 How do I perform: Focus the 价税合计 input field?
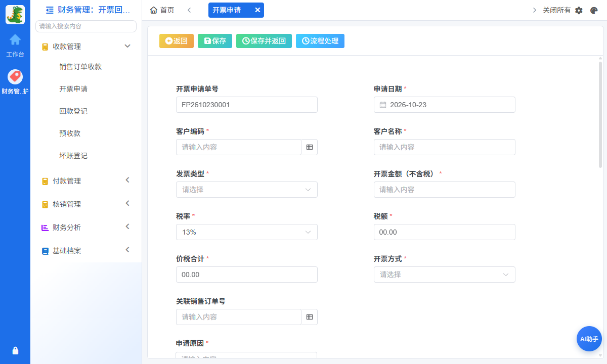(247, 275)
